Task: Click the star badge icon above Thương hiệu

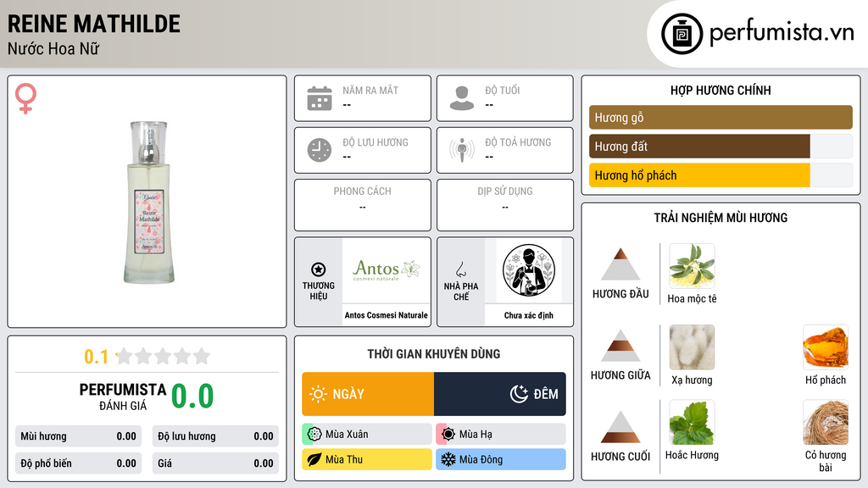Action: (319, 269)
